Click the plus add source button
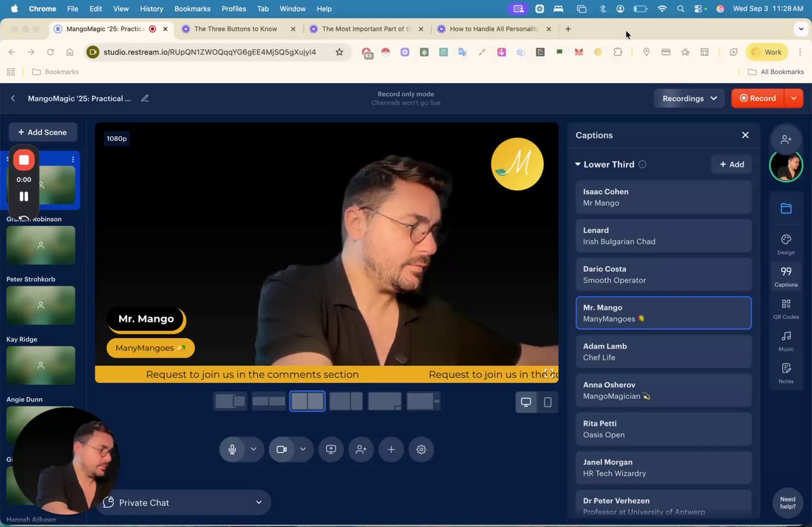This screenshot has height=527, width=812. [391, 449]
